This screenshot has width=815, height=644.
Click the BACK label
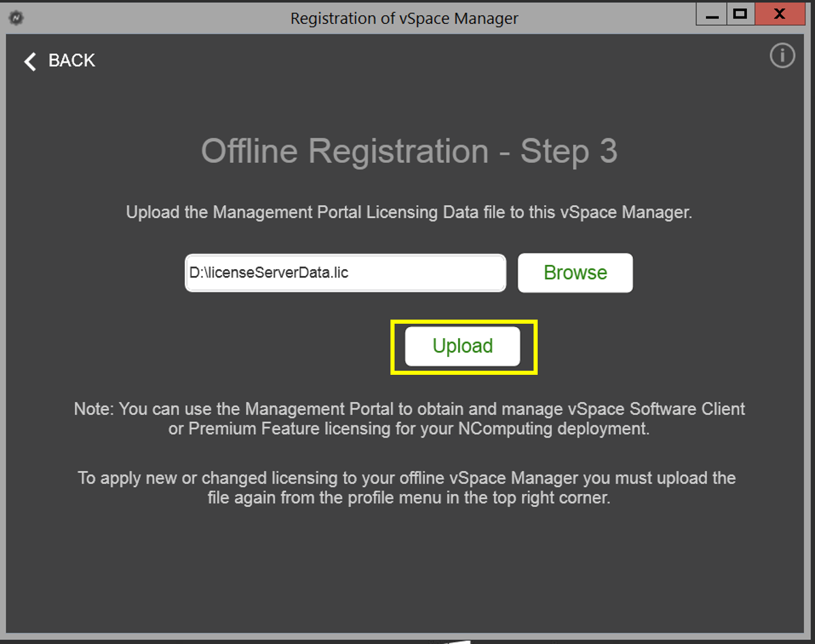(x=72, y=61)
